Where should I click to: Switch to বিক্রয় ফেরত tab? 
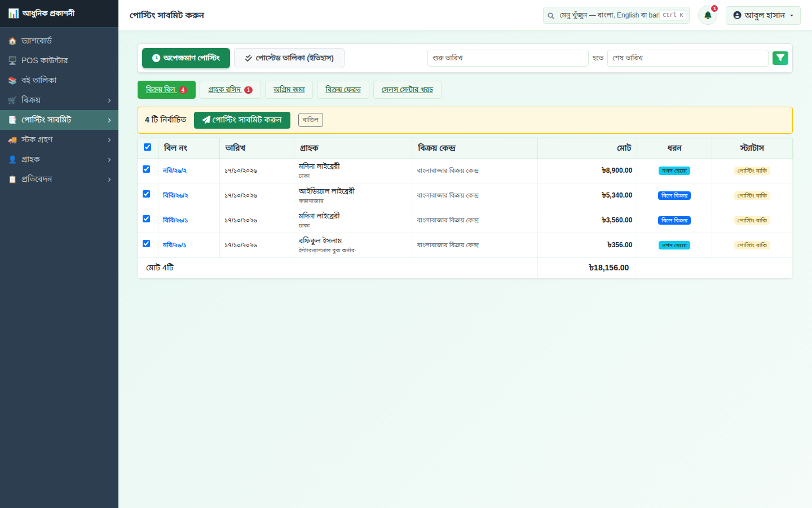click(x=343, y=90)
